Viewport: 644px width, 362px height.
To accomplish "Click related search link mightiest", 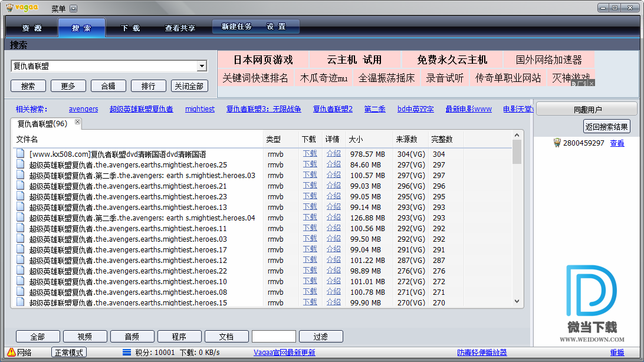I will 199,109.
